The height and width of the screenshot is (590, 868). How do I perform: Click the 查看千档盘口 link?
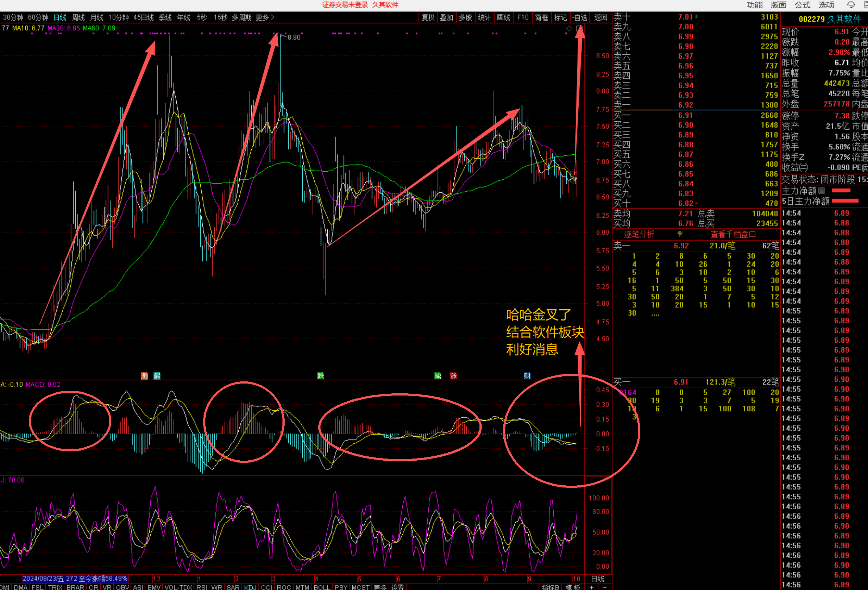coord(733,234)
